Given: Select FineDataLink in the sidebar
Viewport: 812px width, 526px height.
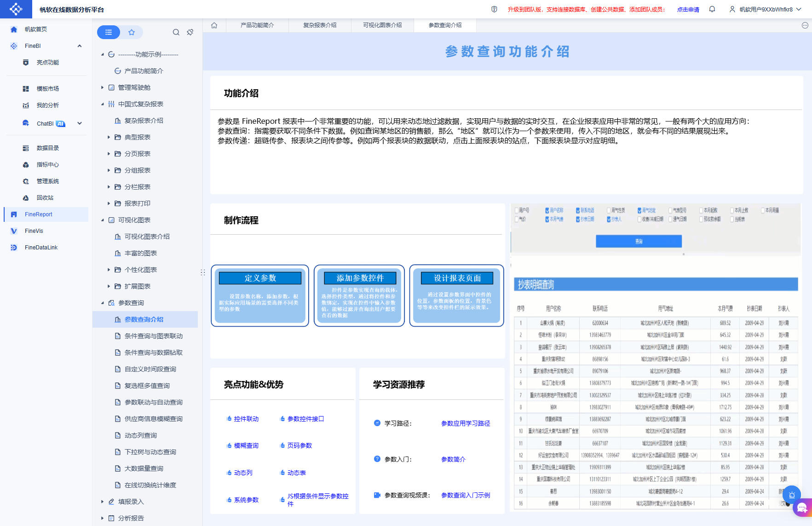Looking at the screenshot, I should (x=41, y=248).
